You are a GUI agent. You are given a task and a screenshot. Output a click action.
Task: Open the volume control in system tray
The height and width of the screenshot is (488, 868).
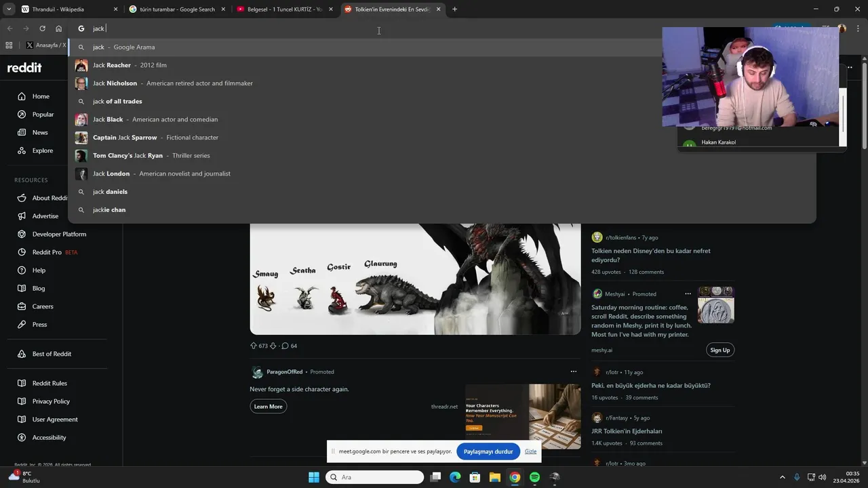pos(822,477)
